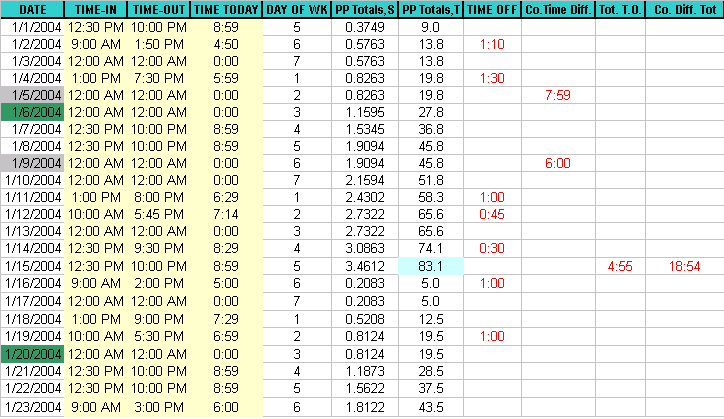Image resolution: width=724 pixels, height=419 pixels.
Task: Select the DATE column header
Action: point(32,9)
